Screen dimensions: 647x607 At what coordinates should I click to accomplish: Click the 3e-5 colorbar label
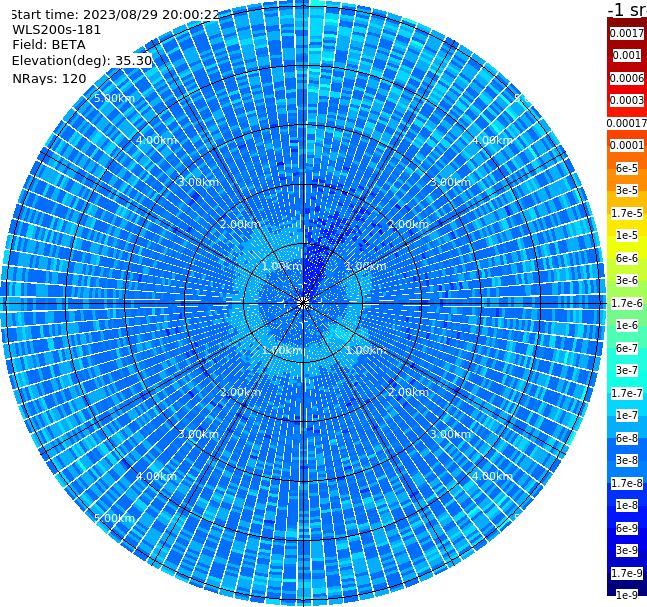point(626,190)
